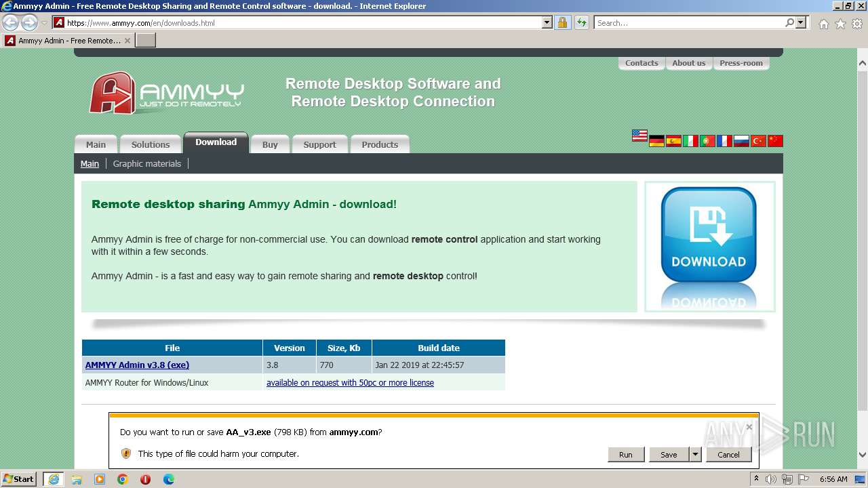This screenshot has height=488, width=868.
Task: Open a new browser tab
Action: click(x=146, y=41)
